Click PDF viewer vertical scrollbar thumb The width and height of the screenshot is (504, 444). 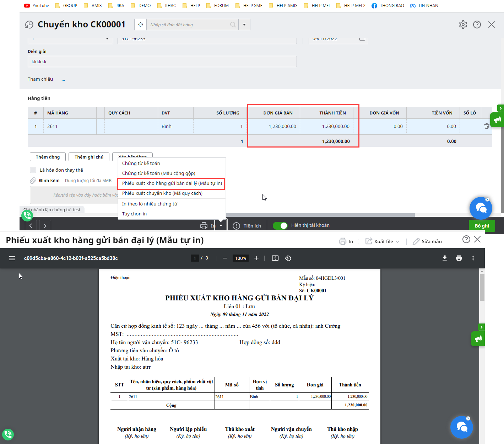[x=482, y=287]
